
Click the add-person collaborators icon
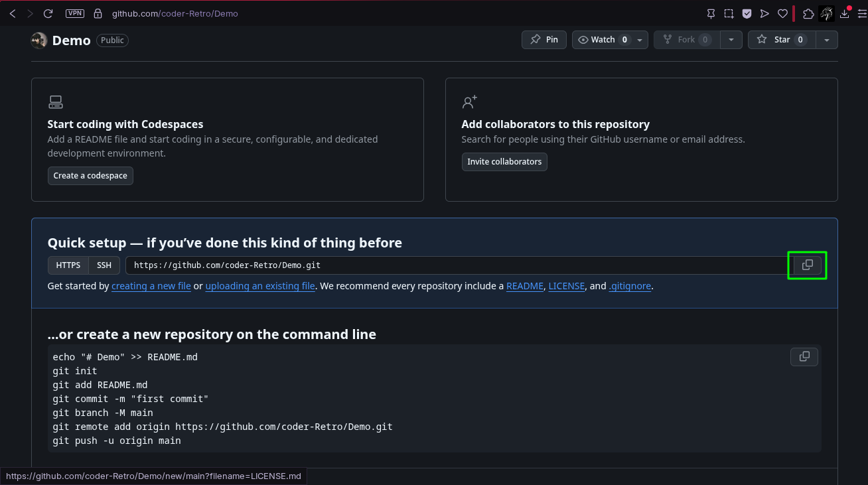click(x=469, y=102)
